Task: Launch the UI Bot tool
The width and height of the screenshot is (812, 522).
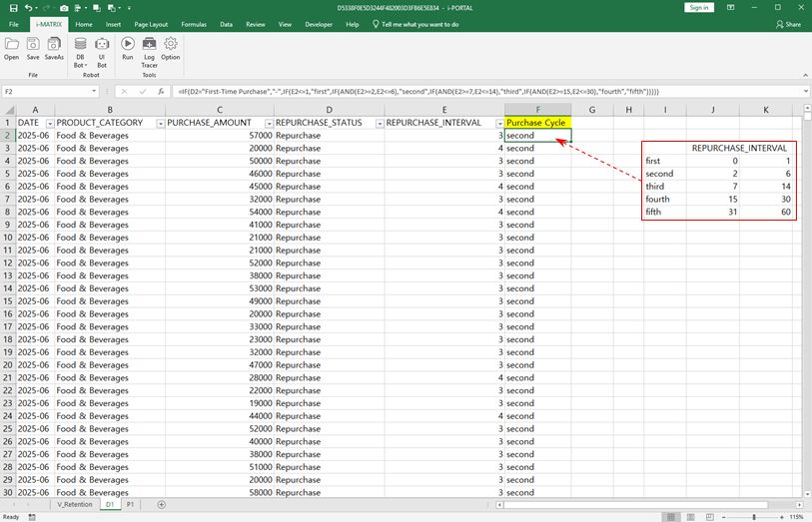Action: 102,48
